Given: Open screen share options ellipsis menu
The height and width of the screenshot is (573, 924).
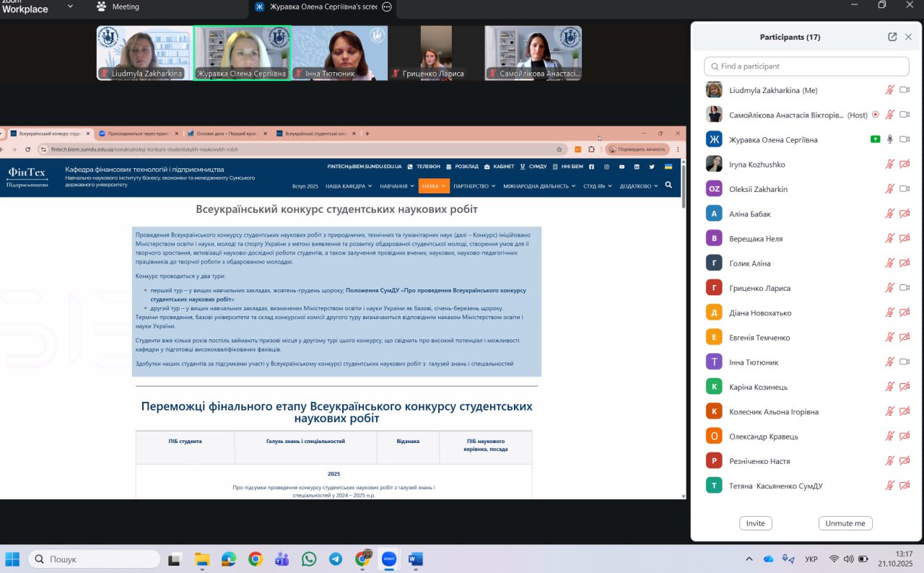Looking at the screenshot, I should [x=387, y=6].
